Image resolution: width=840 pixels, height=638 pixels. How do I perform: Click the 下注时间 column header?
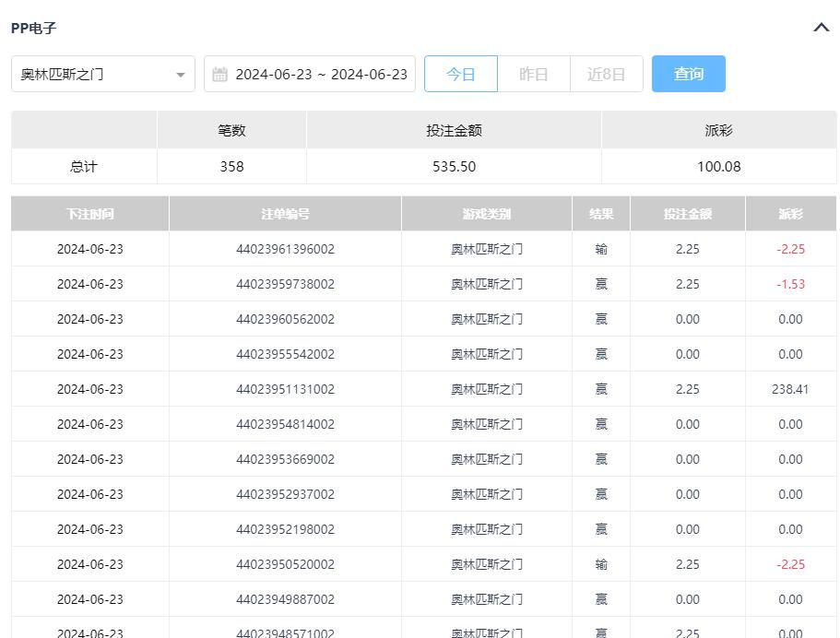tap(89, 214)
